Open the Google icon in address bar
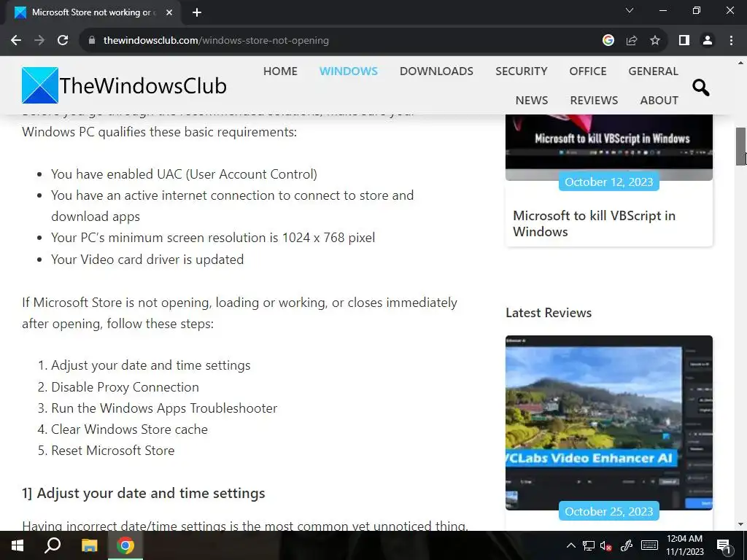The image size is (747, 560). [608, 41]
